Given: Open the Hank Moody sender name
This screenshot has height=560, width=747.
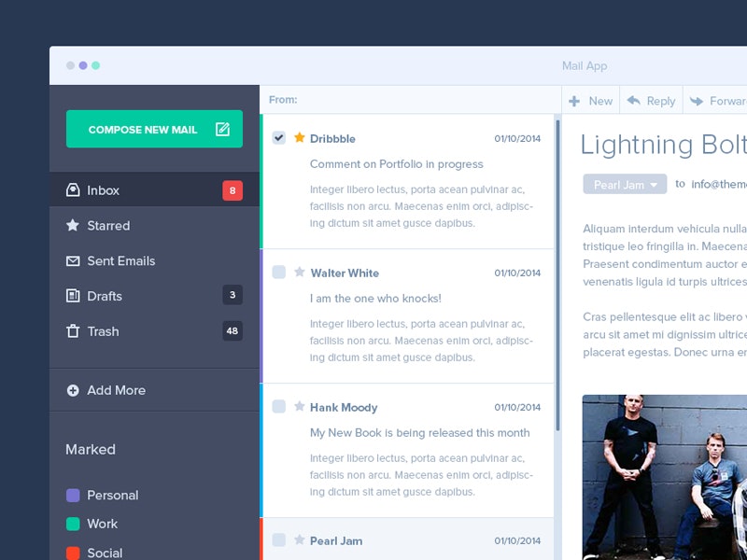Looking at the screenshot, I should point(344,408).
